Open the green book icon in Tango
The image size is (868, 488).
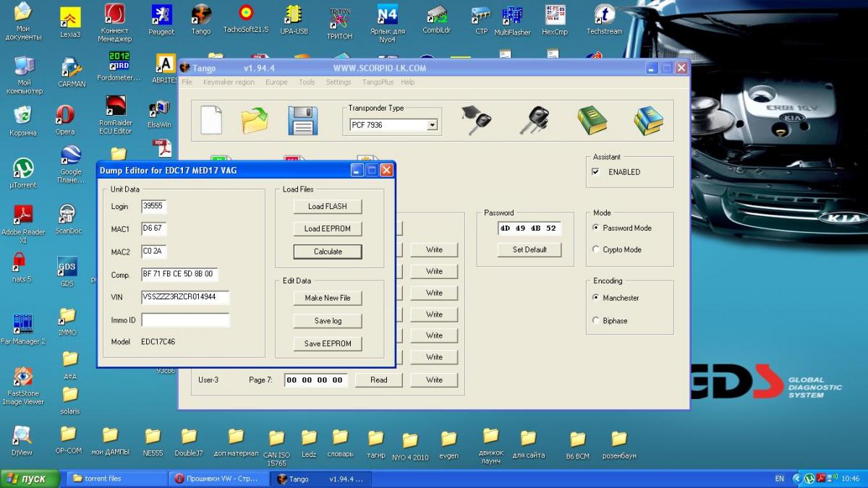[x=592, y=120]
